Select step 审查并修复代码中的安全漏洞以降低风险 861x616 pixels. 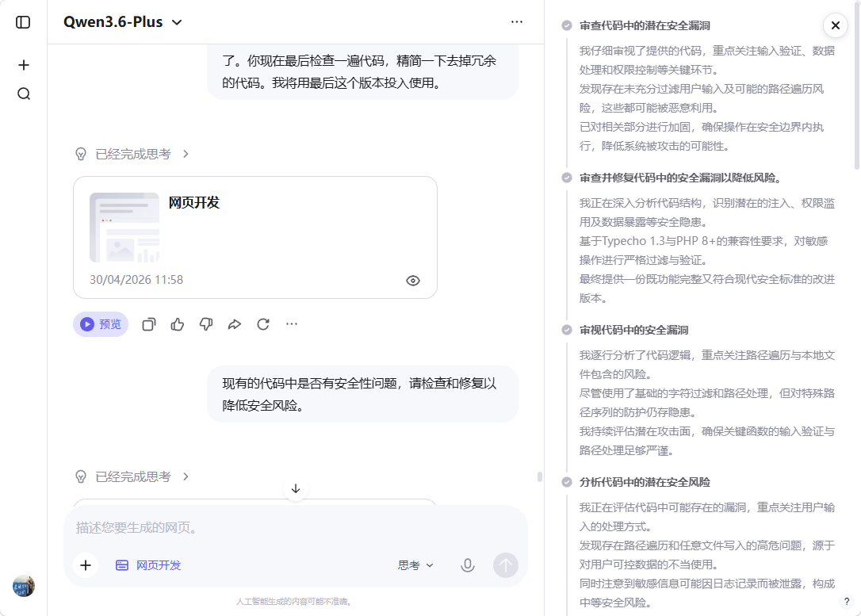[680, 178]
